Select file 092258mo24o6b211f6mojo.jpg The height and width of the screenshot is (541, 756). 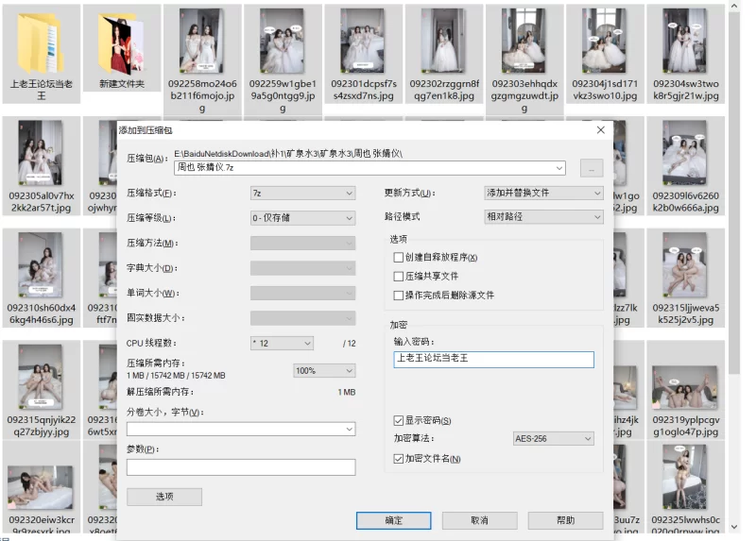202,42
